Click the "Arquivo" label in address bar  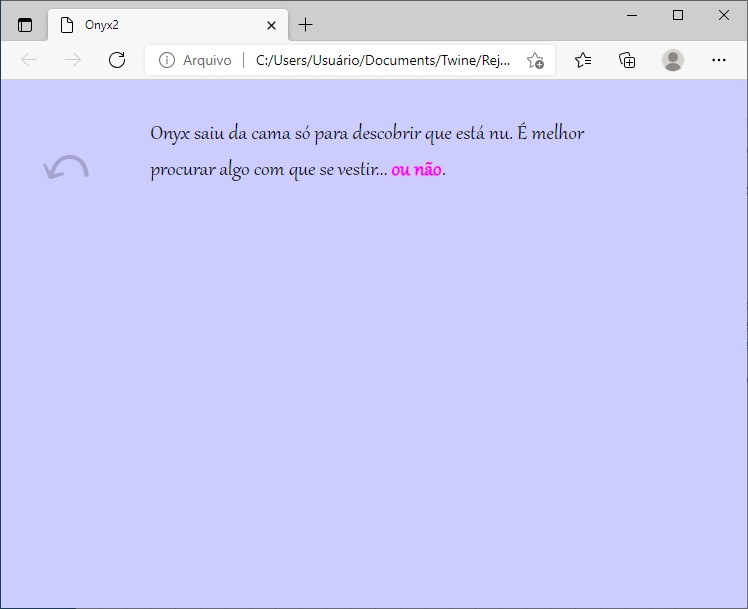[x=207, y=60]
